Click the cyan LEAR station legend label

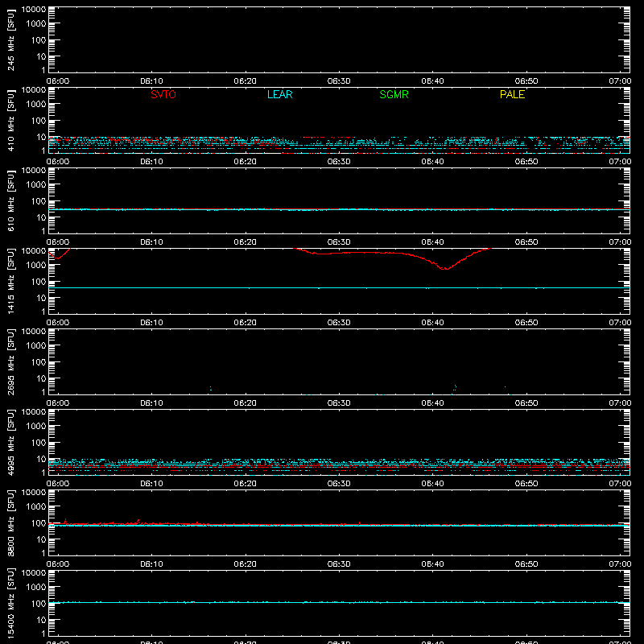pos(279,94)
